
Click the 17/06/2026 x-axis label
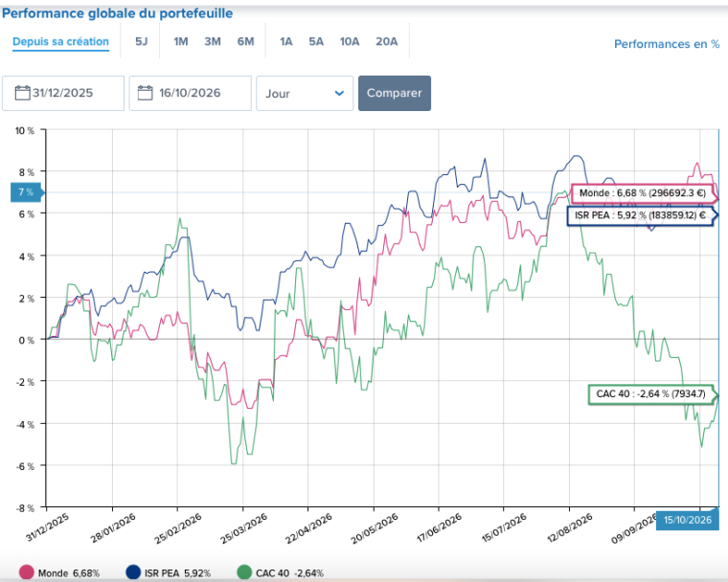(440, 527)
